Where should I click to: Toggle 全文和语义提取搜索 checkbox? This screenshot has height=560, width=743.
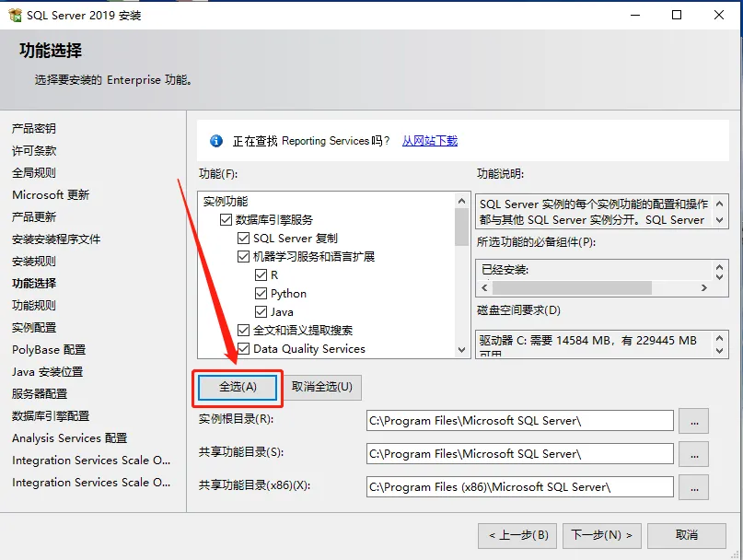(244, 331)
